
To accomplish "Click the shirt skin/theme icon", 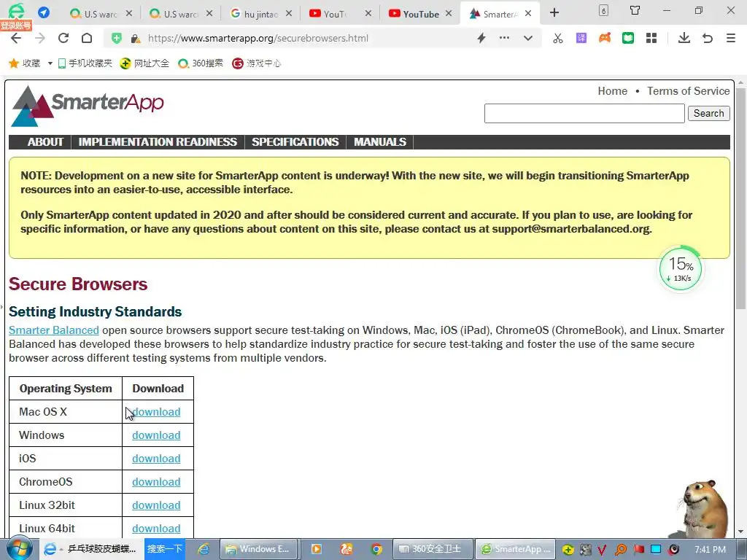I will (635, 10).
